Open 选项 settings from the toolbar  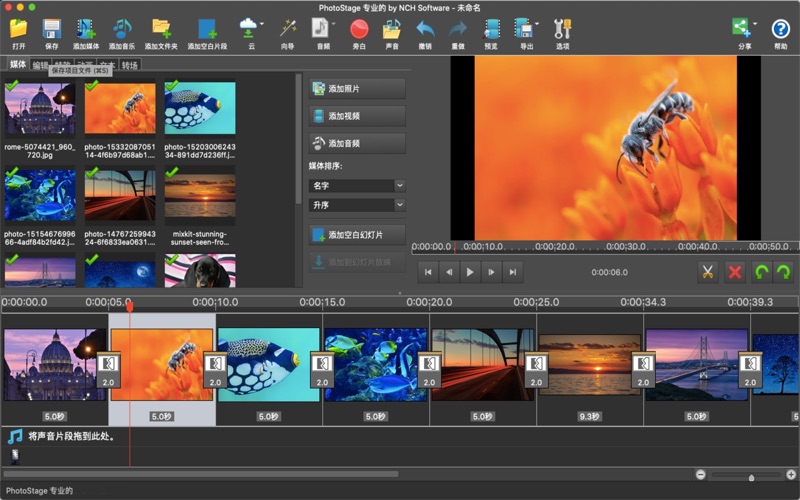pos(562,29)
